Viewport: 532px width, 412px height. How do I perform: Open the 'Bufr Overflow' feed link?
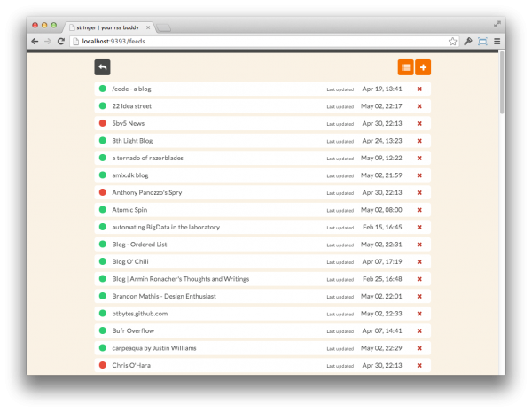coord(133,331)
